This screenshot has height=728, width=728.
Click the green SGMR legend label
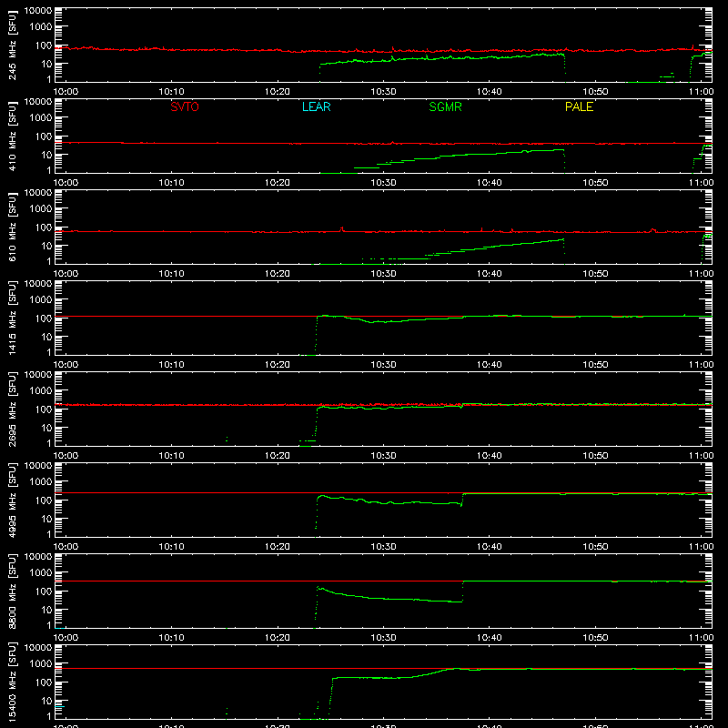(445, 106)
